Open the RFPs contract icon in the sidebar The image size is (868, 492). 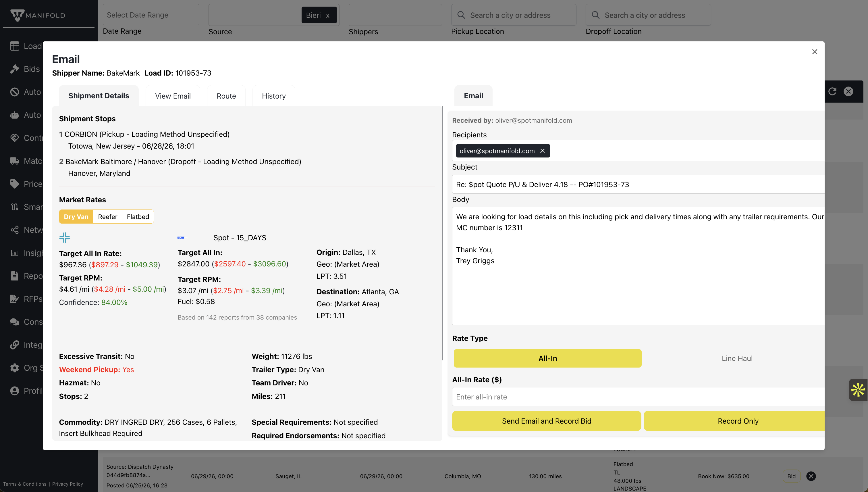[x=15, y=299]
